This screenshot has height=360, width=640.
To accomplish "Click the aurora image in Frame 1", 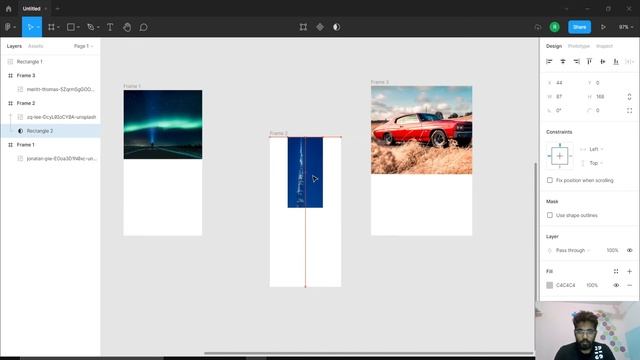I will (162, 124).
